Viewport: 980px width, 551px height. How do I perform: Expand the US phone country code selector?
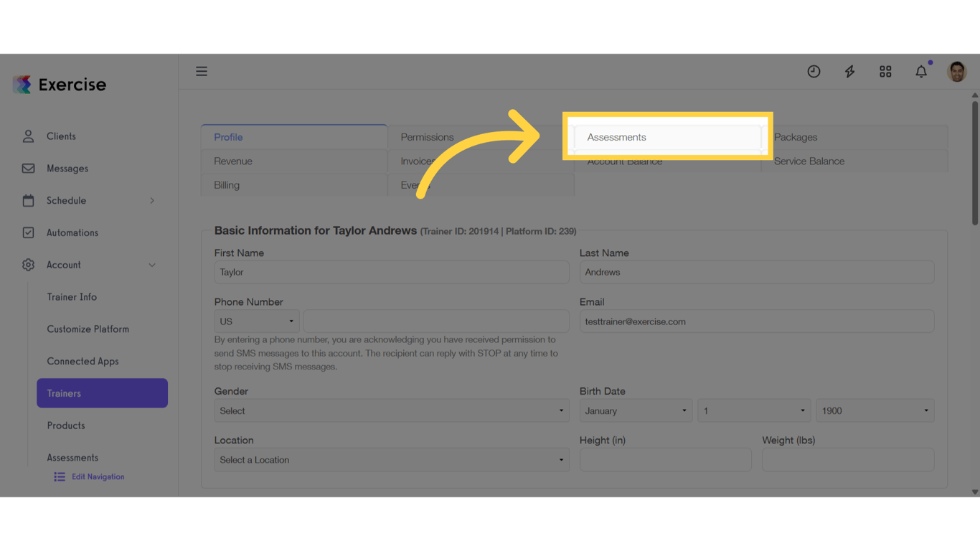(256, 321)
